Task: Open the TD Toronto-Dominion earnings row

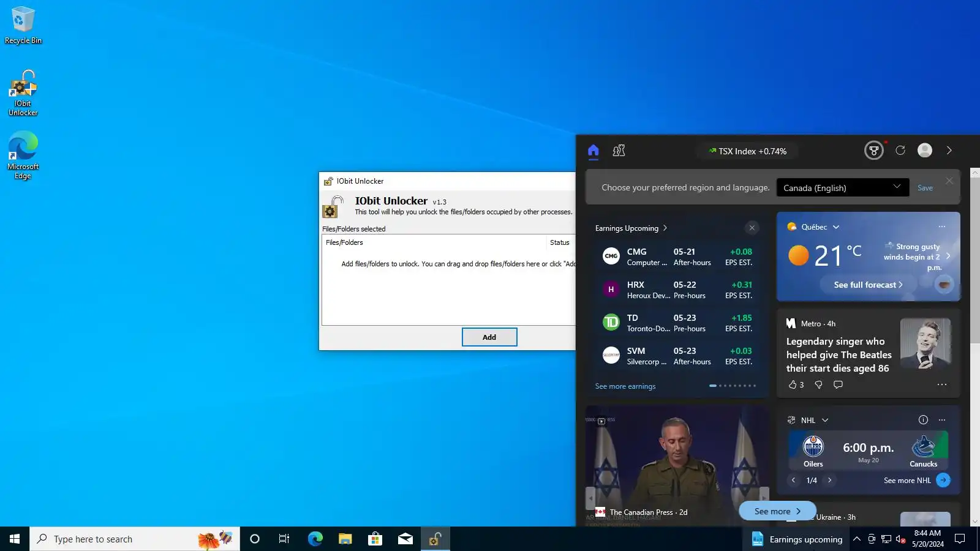Action: (x=677, y=323)
